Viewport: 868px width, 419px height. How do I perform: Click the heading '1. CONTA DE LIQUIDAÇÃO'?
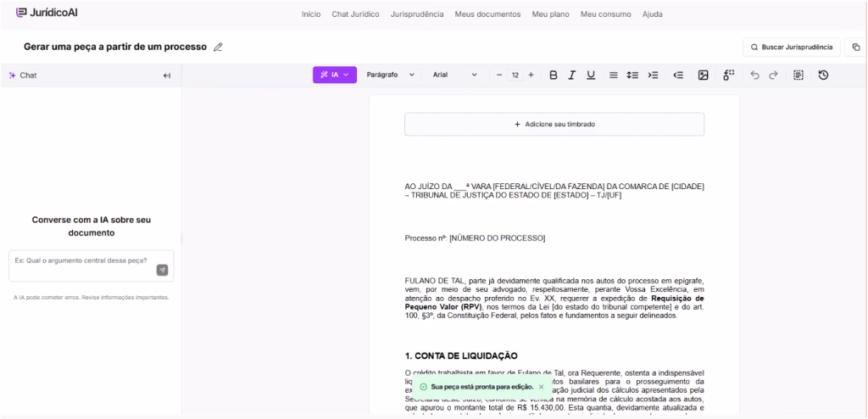click(461, 356)
